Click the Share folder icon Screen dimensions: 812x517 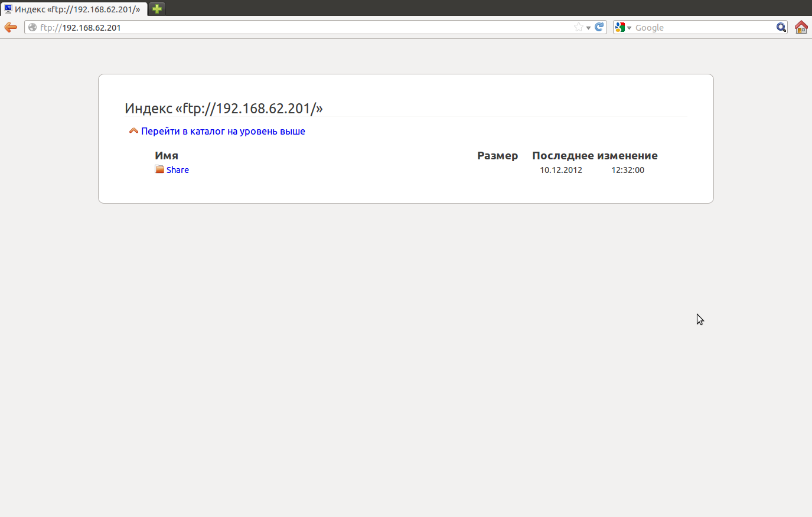[x=159, y=169]
